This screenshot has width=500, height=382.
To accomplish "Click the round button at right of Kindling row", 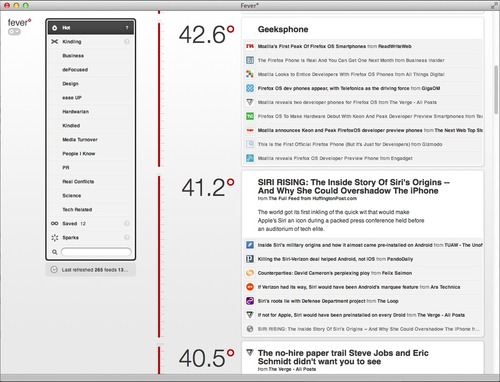I will coord(127,42).
